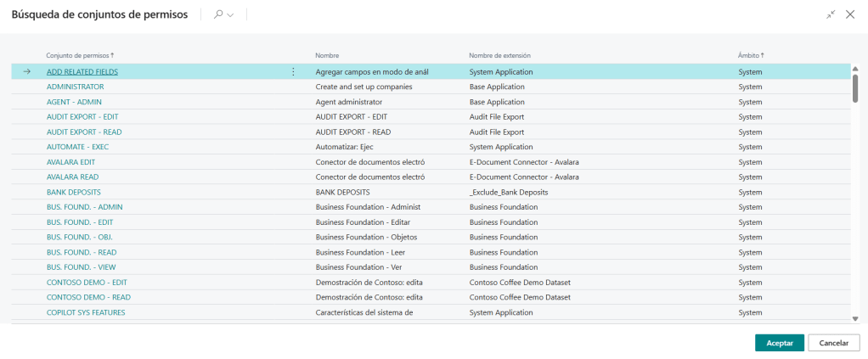Click the row arrow indicator beside ADD RELATED FIELDS

[x=26, y=72]
